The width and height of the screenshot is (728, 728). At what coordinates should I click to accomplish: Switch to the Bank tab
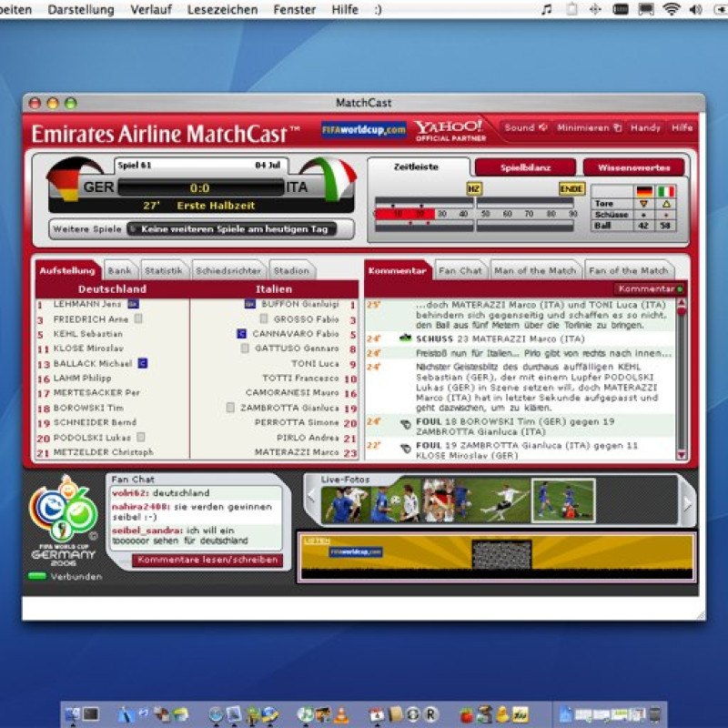120,270
